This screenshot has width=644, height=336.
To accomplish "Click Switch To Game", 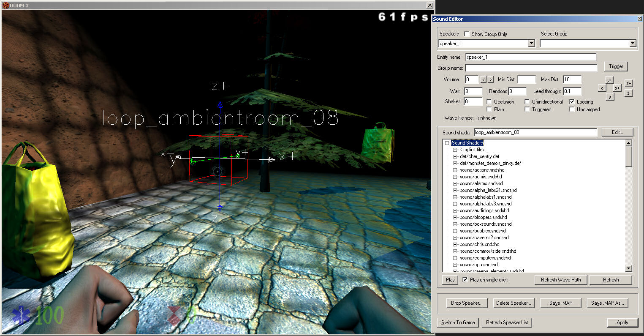I will pos(458,322).
